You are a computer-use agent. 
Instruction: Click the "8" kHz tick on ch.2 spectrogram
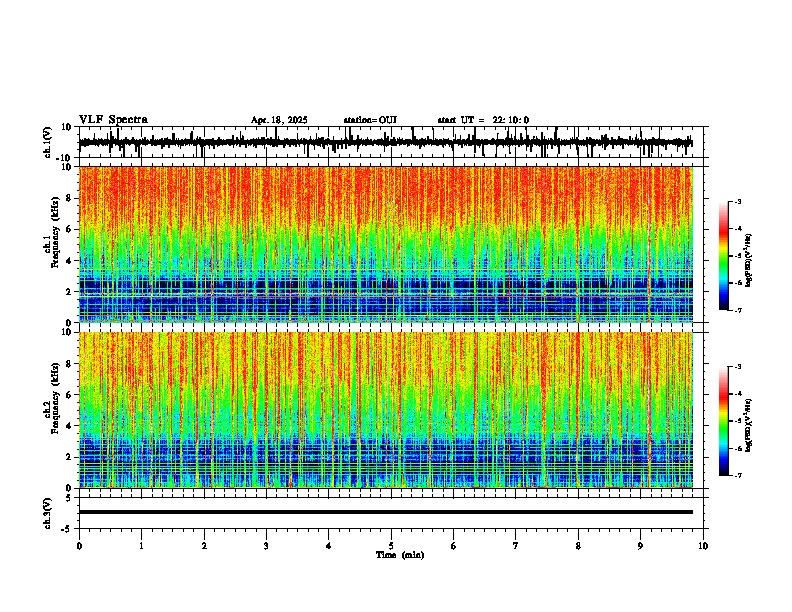(x=70, y=364)
